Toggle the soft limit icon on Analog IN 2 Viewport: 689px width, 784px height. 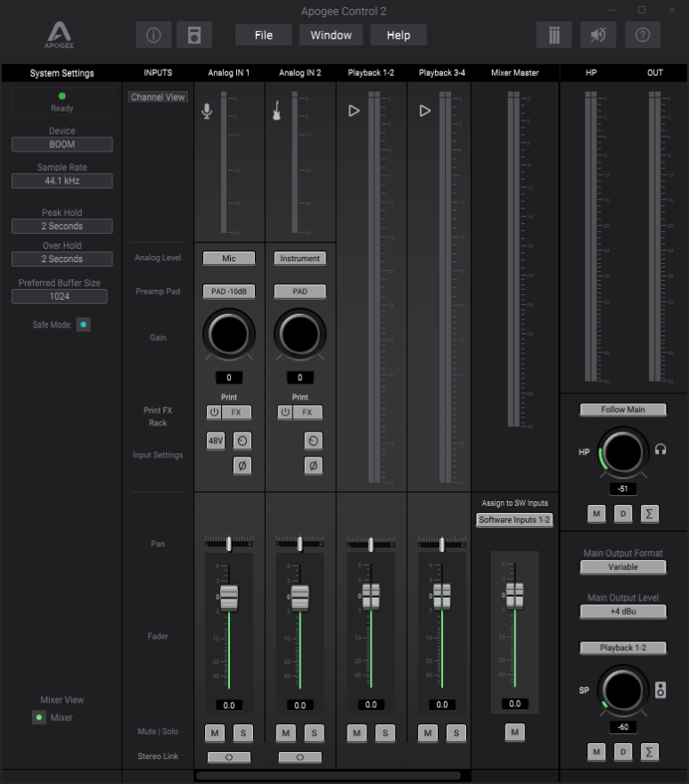coord(313,441)
